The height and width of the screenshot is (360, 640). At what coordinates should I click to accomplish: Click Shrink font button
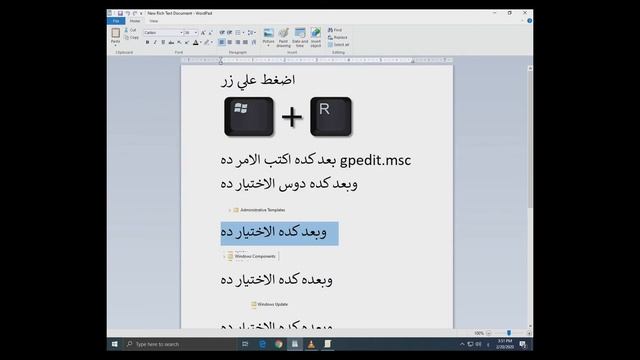click(x=210, y=33)
